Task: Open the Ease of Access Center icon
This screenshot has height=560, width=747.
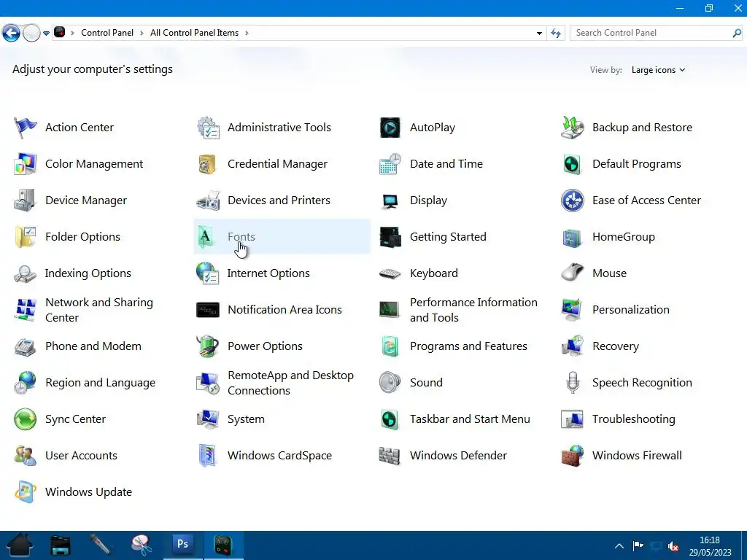Action: click(572, 201)
